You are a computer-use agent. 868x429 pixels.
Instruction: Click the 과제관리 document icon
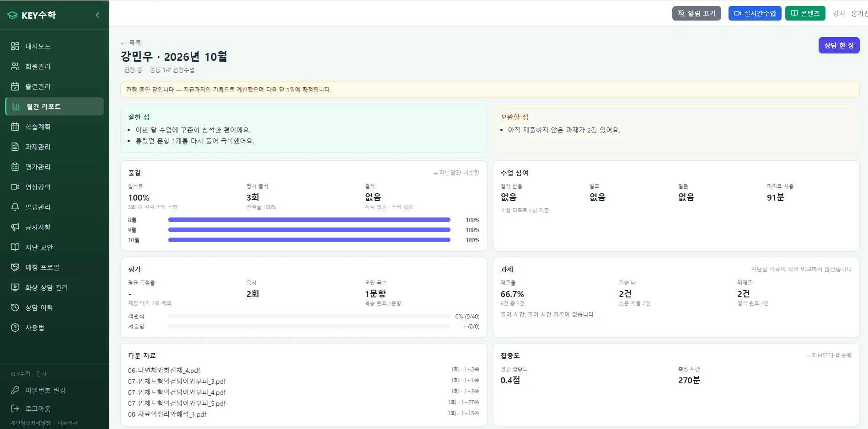[15, 147]
